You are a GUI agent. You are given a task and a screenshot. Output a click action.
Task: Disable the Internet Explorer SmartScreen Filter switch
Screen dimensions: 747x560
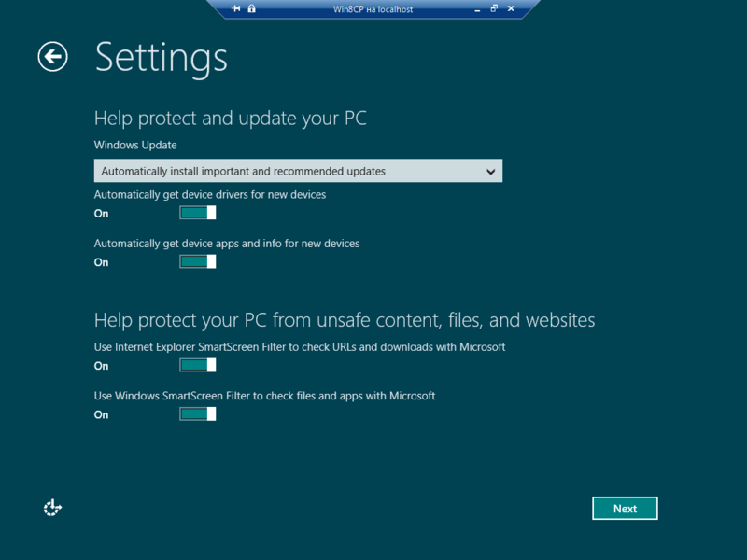click(x=197, y=365)
